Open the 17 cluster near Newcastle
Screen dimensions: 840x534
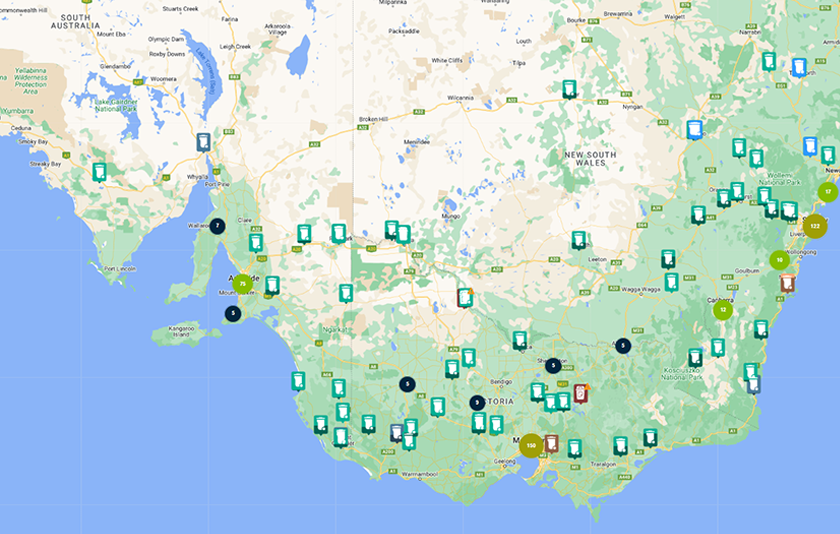coord(827,191)
